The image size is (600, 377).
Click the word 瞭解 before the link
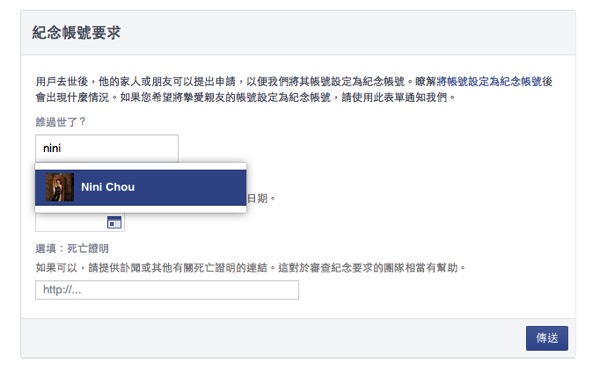click(426, 82)
